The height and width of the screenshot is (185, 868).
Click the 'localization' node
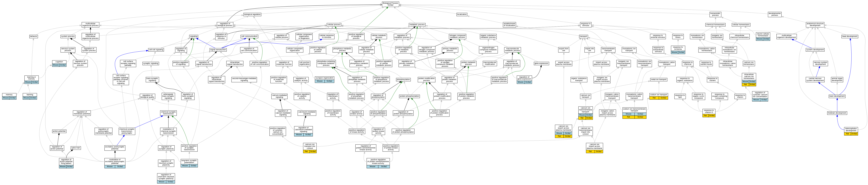462,15
